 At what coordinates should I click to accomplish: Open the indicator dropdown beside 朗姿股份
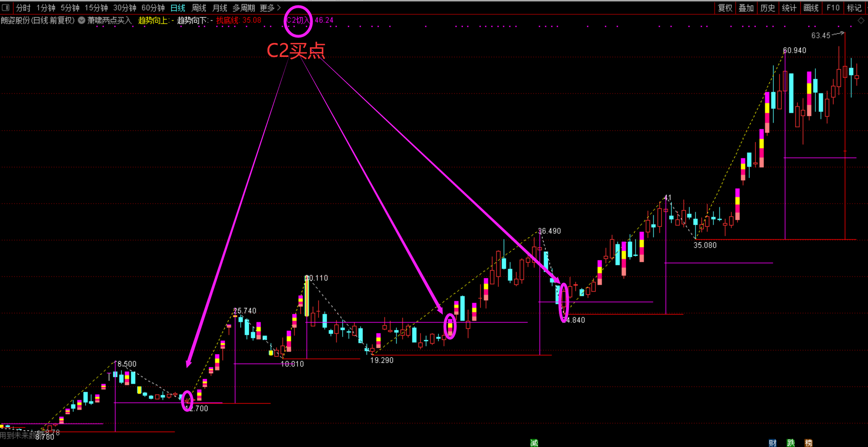pyautogui.click(x=82, y=20)
